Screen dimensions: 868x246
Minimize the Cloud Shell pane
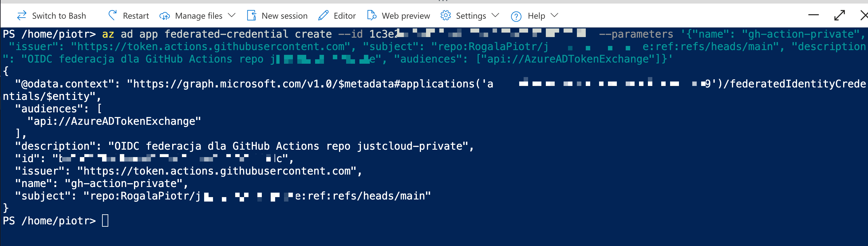pyautogui.click(x=813, y=15)
